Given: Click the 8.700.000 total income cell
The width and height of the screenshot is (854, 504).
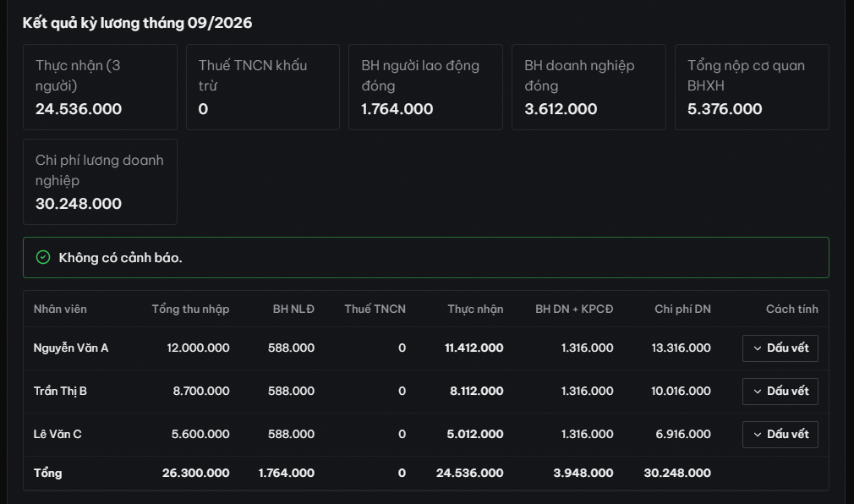Looking at the screenshot, I should click(201, 391).
